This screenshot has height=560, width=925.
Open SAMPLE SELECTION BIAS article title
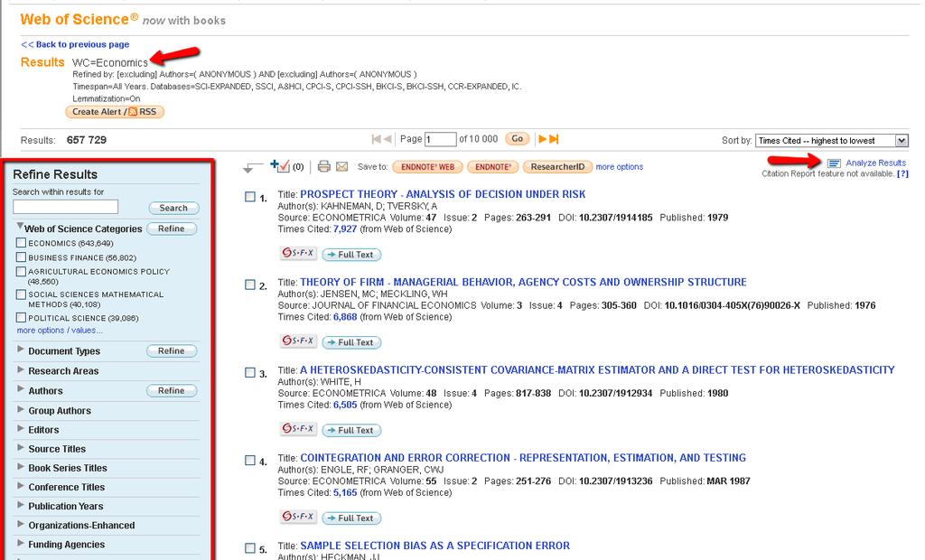pos(434,546)
